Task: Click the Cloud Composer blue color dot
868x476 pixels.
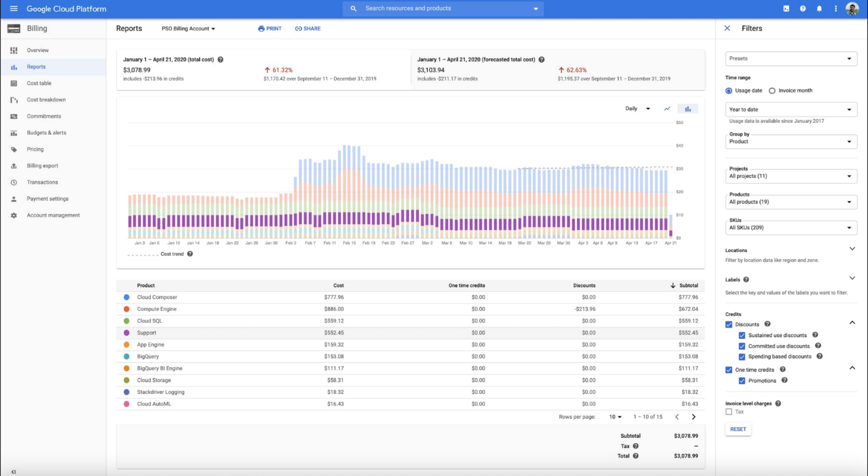Action: click(127, 297)
